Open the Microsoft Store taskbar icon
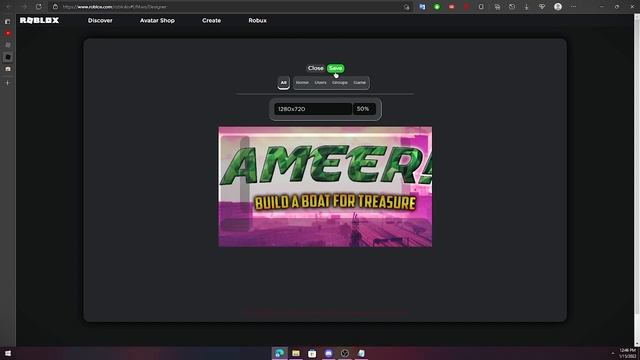Viewport: 640px width, 360px height. click(x=312, y=353)
